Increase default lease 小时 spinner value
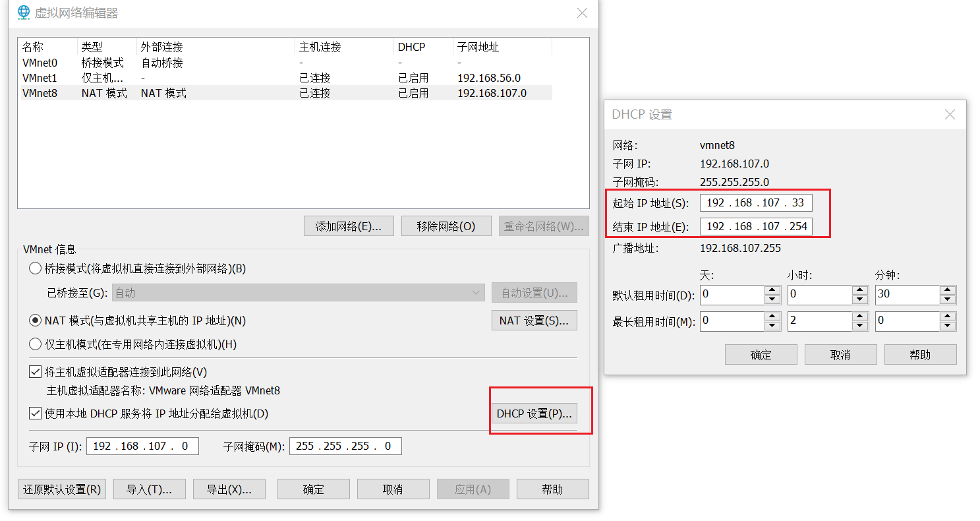The image size is (980, 521). [859, 290]
